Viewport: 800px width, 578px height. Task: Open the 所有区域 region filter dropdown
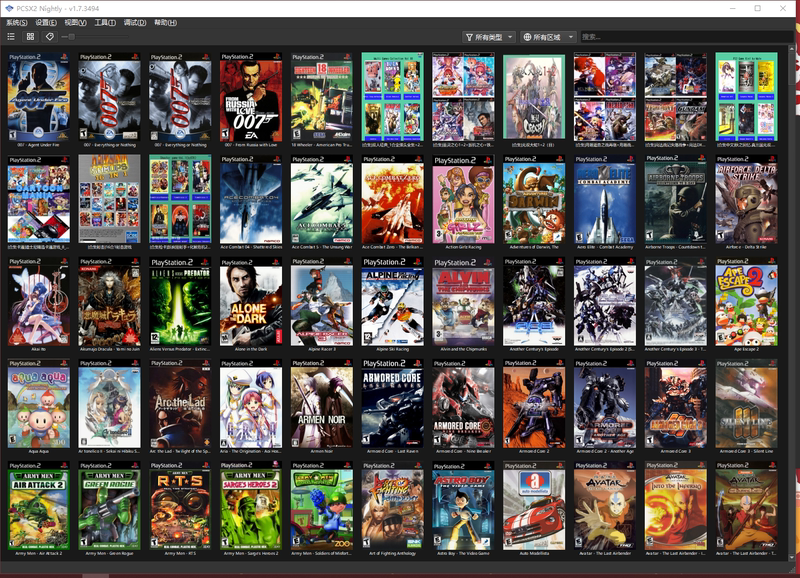click(548, 37)
